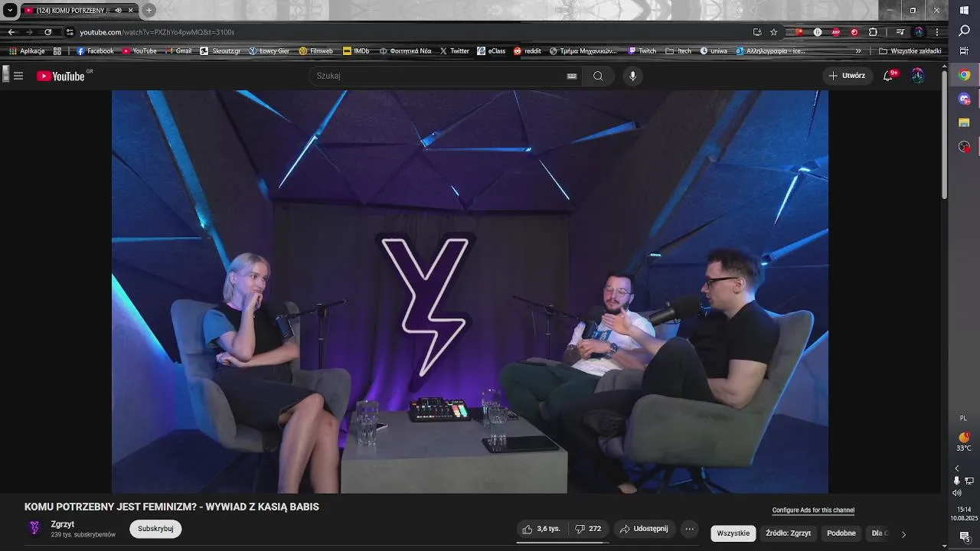Install app icon in address bar
This screenshot has height=551, width=980.
pos(757,32)
